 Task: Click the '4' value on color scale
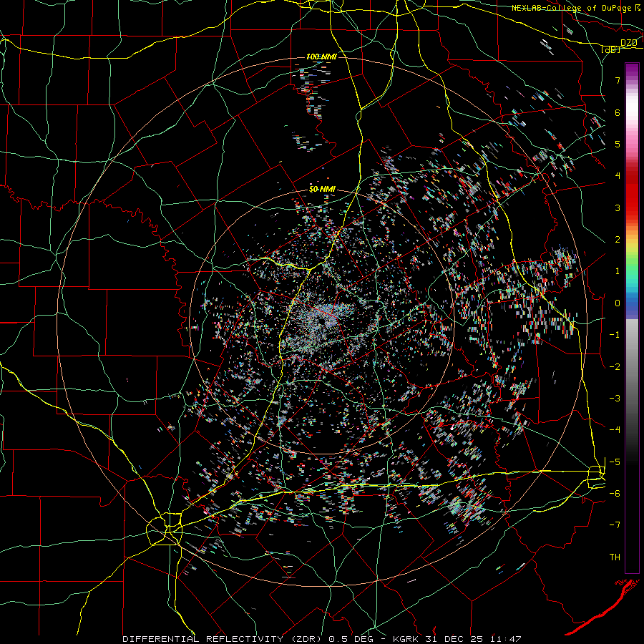coord(618,176)
